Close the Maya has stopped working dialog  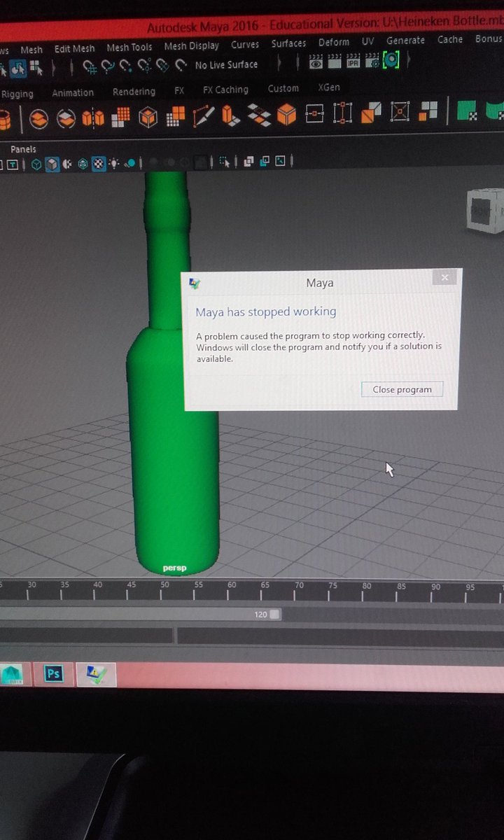[444, 278]
